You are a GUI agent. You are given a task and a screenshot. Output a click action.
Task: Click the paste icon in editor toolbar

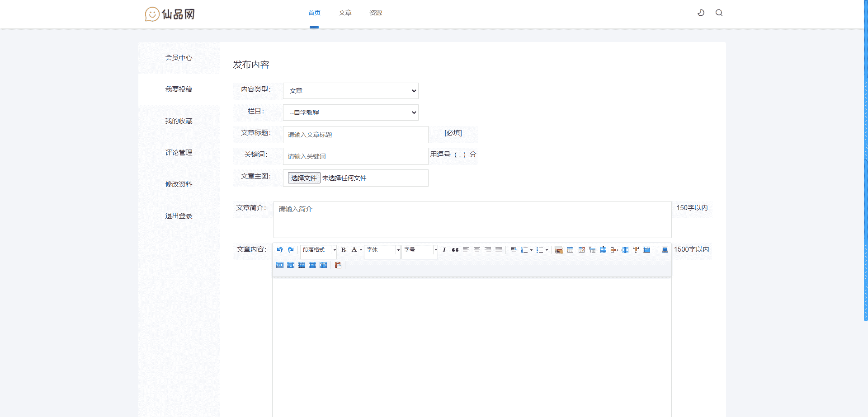click(x=338, y=265)
